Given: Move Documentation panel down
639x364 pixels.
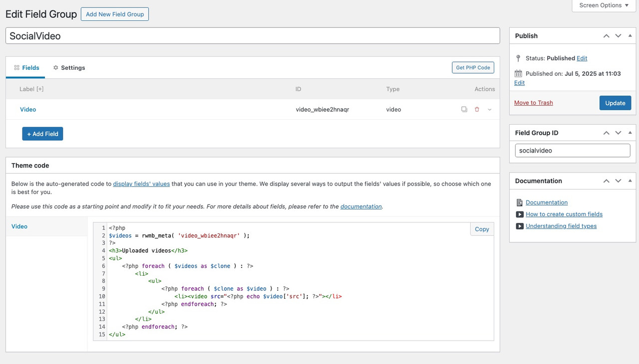Looking at the screenshot, I should pos(618,181).
